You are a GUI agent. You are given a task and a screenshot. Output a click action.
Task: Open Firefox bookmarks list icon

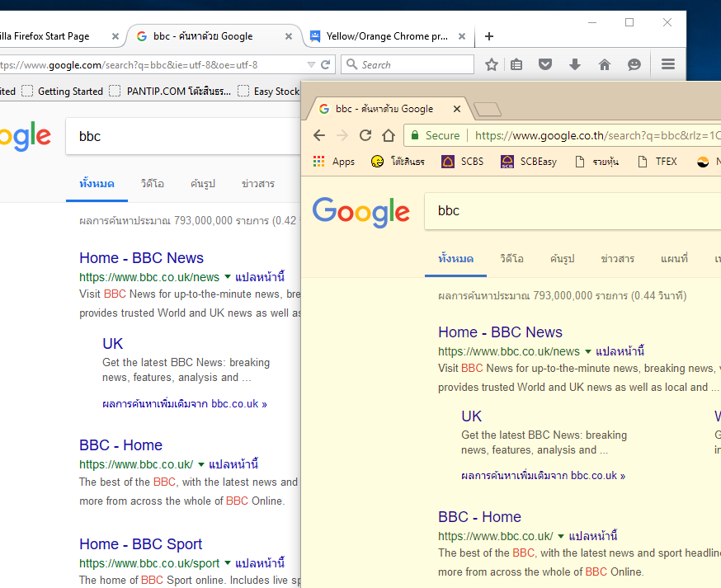(x=516, y=64)
